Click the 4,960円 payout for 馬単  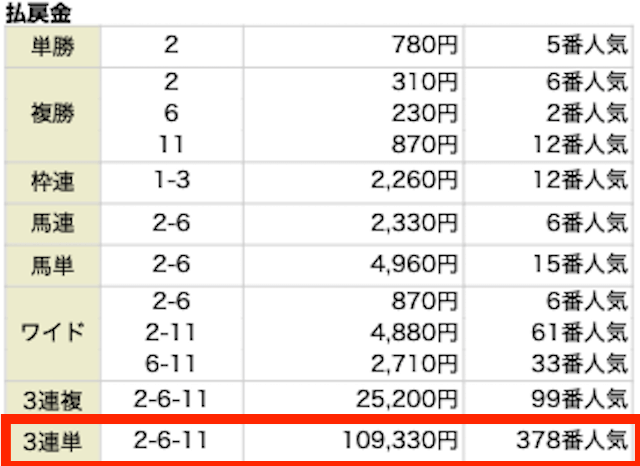414,265
